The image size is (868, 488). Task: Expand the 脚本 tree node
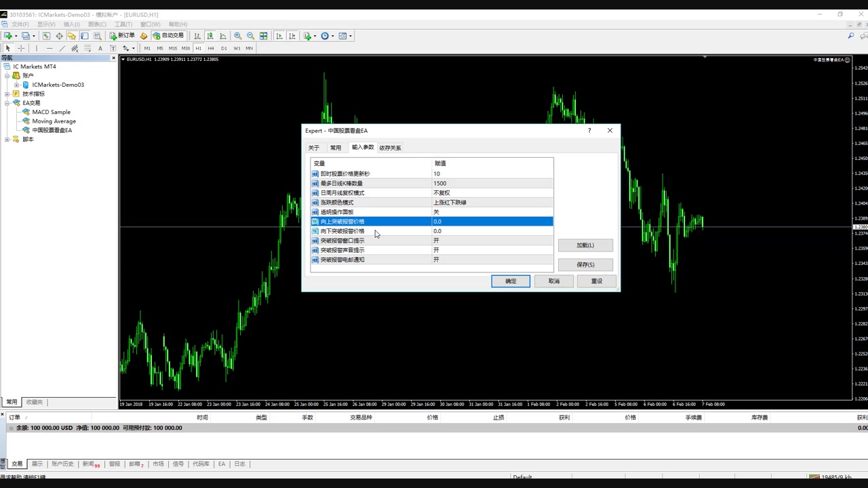[7, 140]
